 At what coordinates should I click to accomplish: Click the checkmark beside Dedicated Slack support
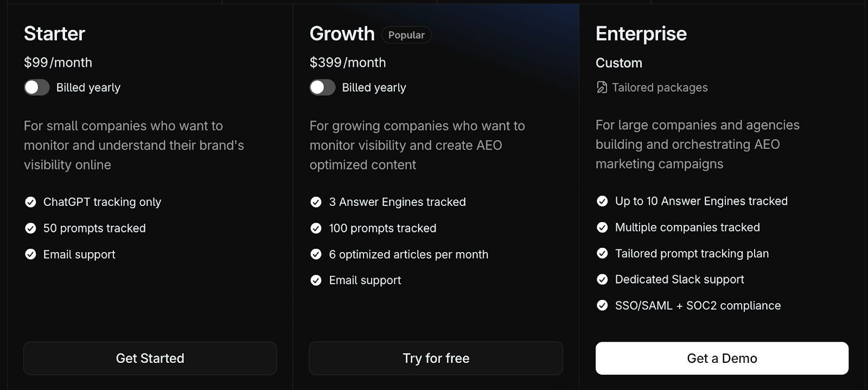(602, 280)
